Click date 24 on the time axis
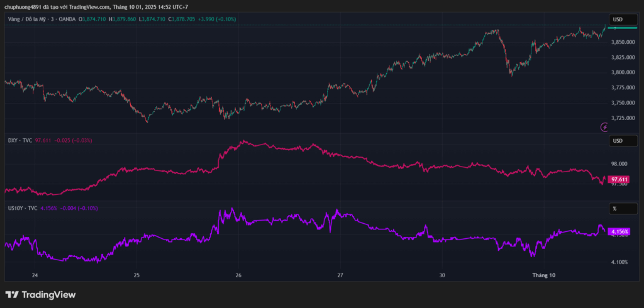644x308 pixels. pos(35,275)
